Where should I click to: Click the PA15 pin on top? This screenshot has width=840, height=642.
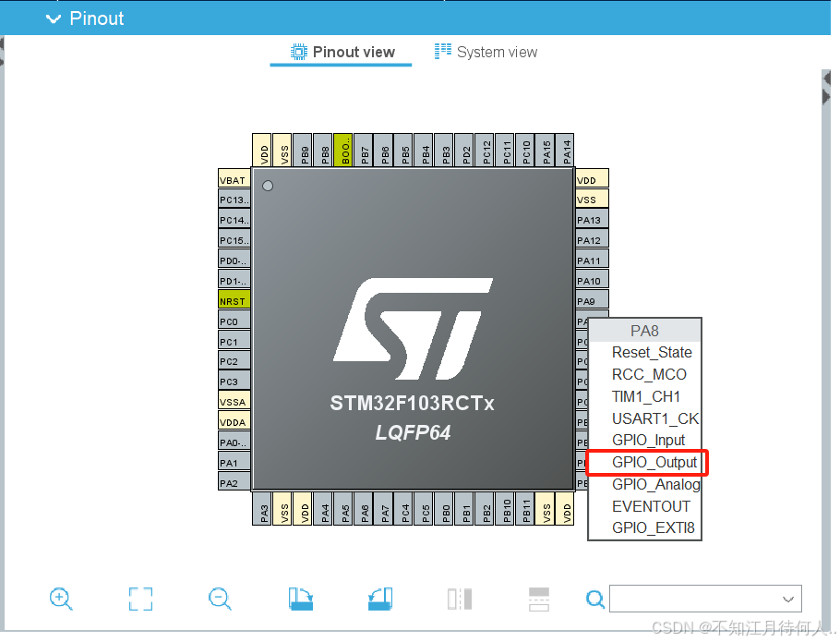[545, 150]
